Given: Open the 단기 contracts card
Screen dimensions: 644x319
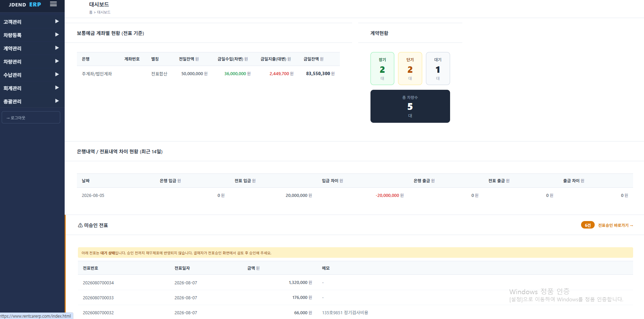Looking at the screenshot, I should point(410,68).
